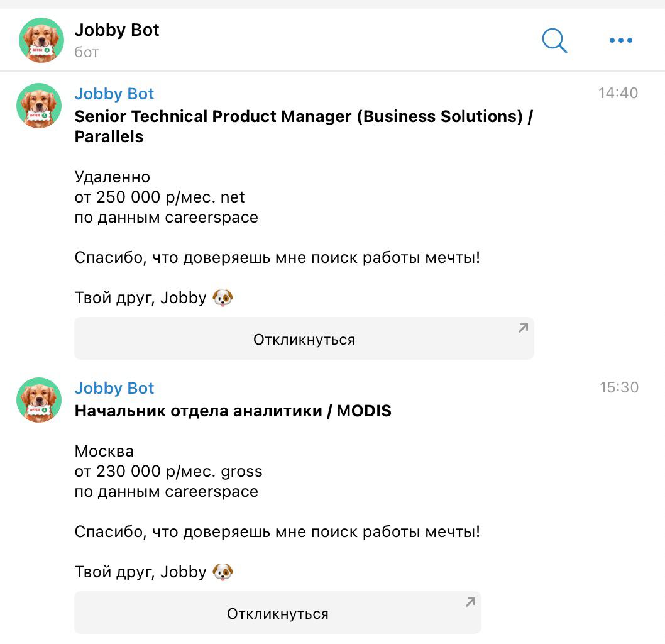
Task: Open sender name Jobby Bot at 15:30
Action: coord(114,388)
